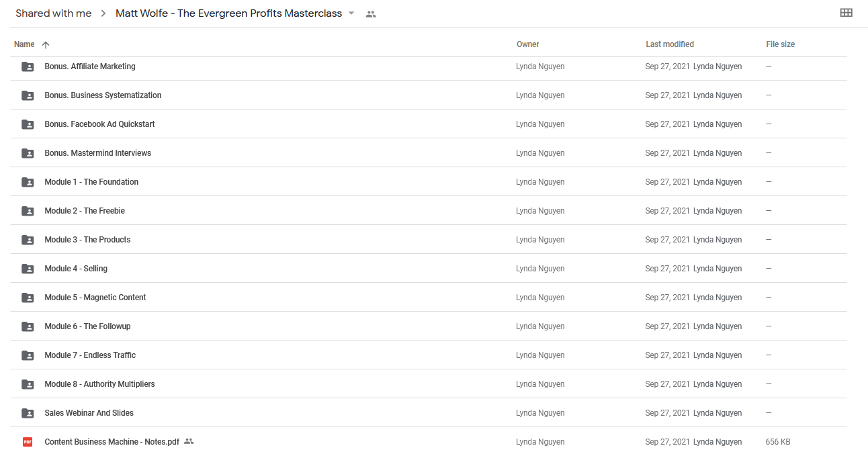Click folder icon for Bonus. Affiliate Marketing
This screenshot has width=868, height=450.
[28, 66]
